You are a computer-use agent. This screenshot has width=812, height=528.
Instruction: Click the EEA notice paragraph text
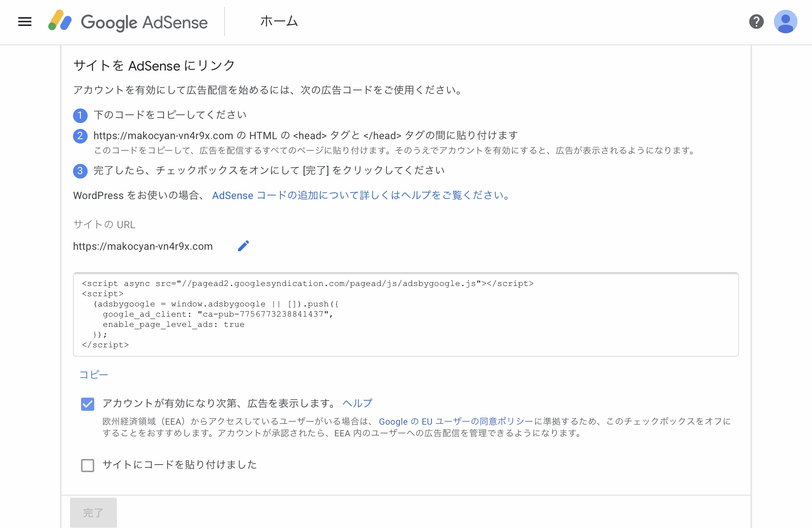[x=417, y=427]
